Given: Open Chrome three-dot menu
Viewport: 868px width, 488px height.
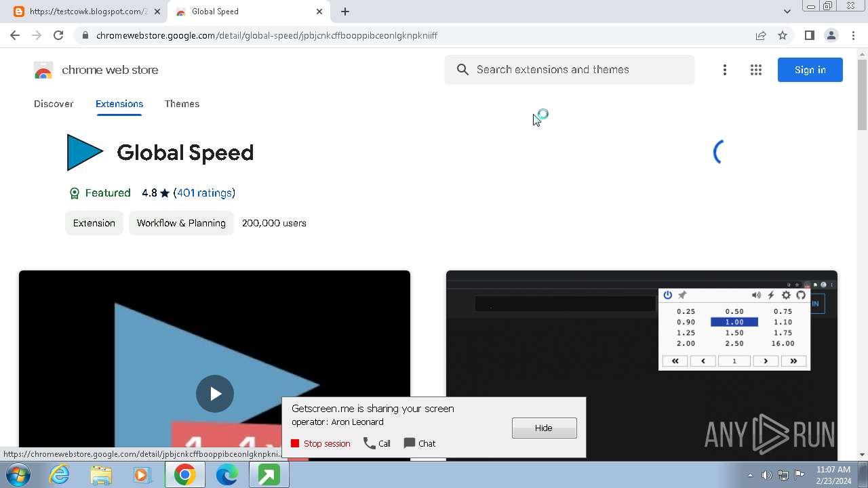Looking at the screenshot, I should (853, 35).
